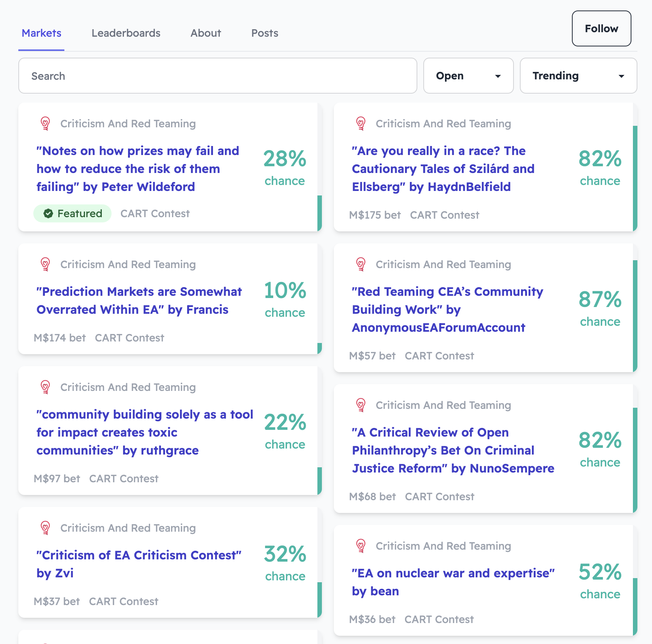Image resolution: width=652 pixels, height=644 pixels.
Task: Click the M$175 bet text
Action: [375, 215]
